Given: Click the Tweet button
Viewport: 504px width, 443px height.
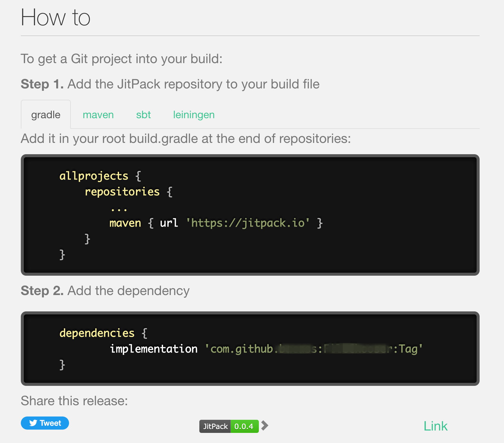Looking at the screenshot, I should point(45,423).
